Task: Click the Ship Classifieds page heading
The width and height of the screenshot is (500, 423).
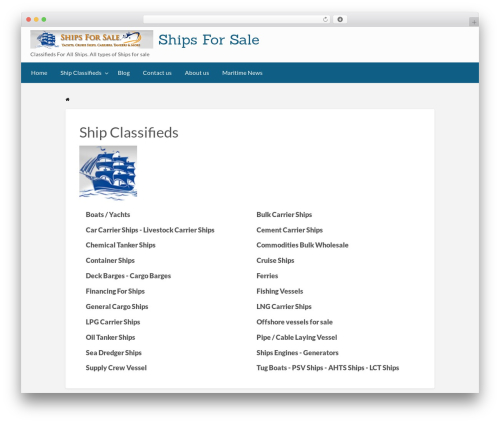Action: coord(129,133)
